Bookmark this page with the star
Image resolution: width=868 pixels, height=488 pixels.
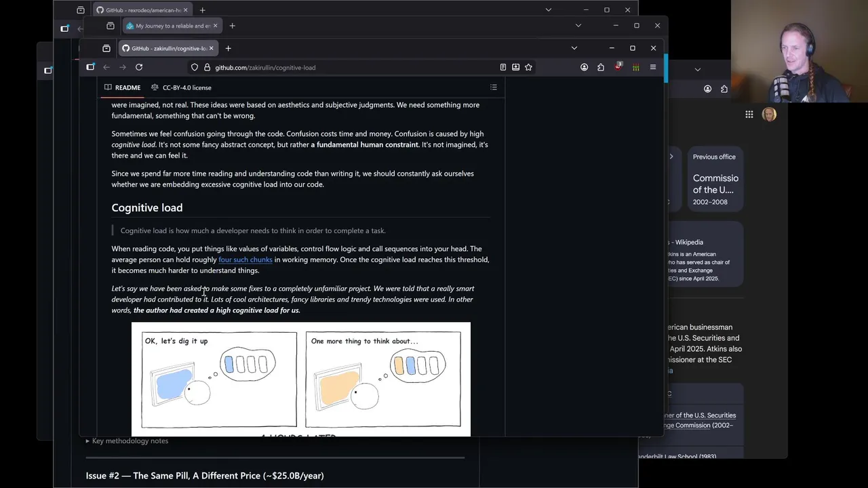pos(528,67)
